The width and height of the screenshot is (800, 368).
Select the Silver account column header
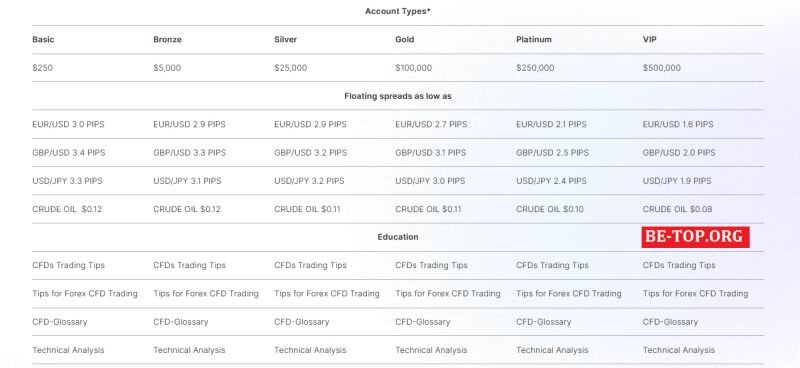coord(285,39)
